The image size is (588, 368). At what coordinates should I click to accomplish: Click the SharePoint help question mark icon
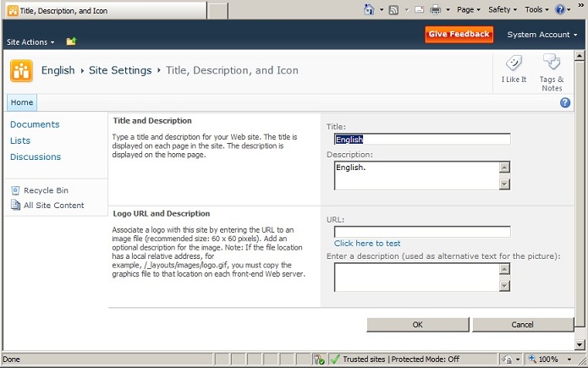click(565, 102)
